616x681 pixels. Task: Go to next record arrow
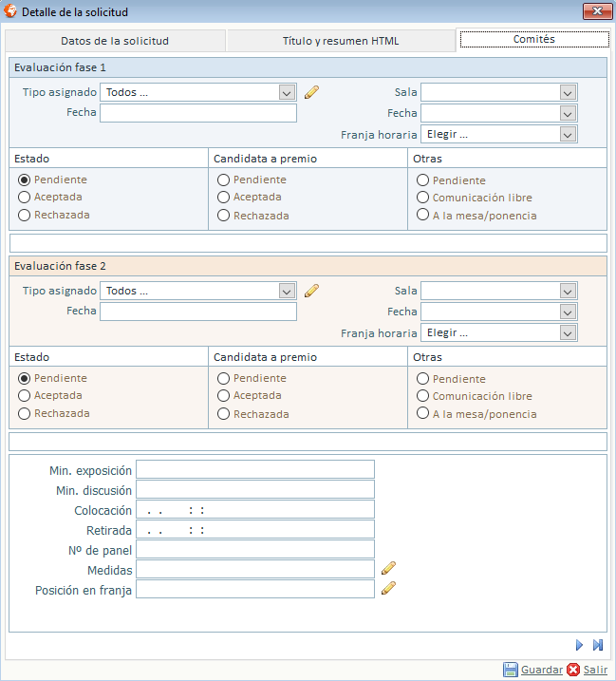point(579,645)
